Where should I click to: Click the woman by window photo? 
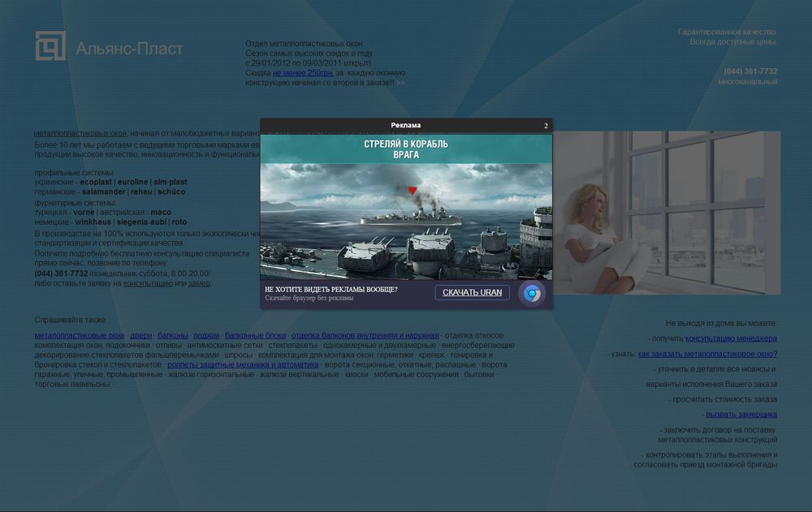666,213
